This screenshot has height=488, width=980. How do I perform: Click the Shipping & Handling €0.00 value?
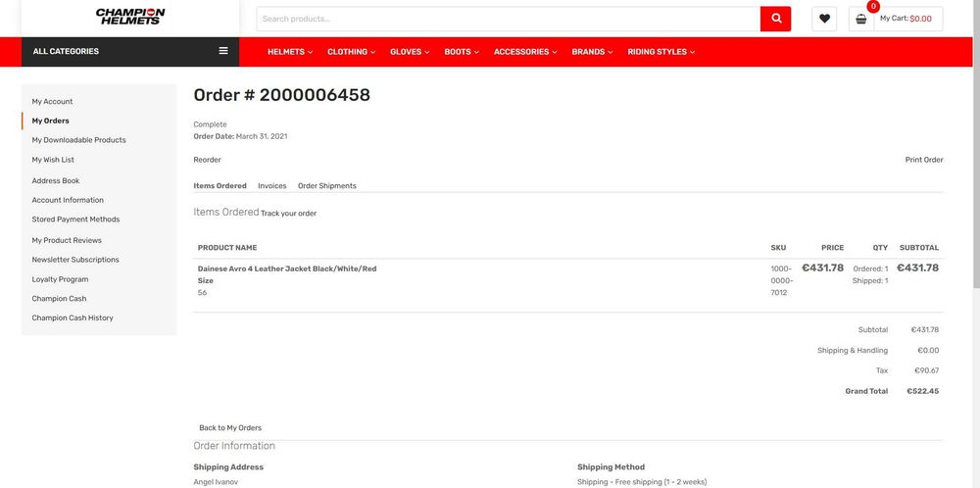tap(927, 351)
